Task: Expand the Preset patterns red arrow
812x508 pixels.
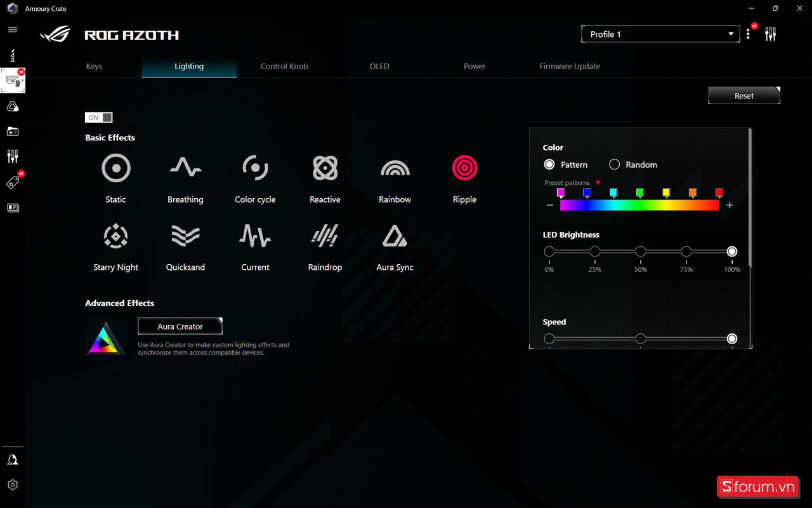Action: point(598,183)
